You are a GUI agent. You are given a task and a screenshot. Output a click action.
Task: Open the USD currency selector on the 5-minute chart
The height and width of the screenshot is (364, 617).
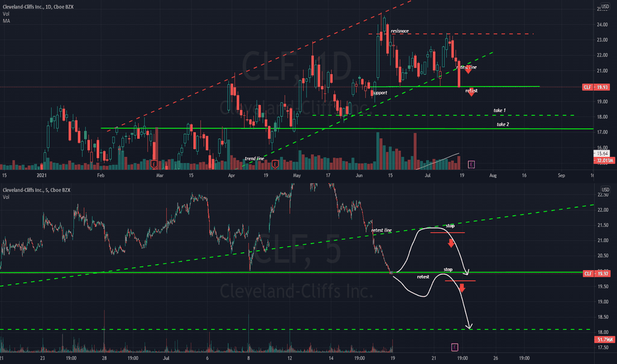coord(605,190)
